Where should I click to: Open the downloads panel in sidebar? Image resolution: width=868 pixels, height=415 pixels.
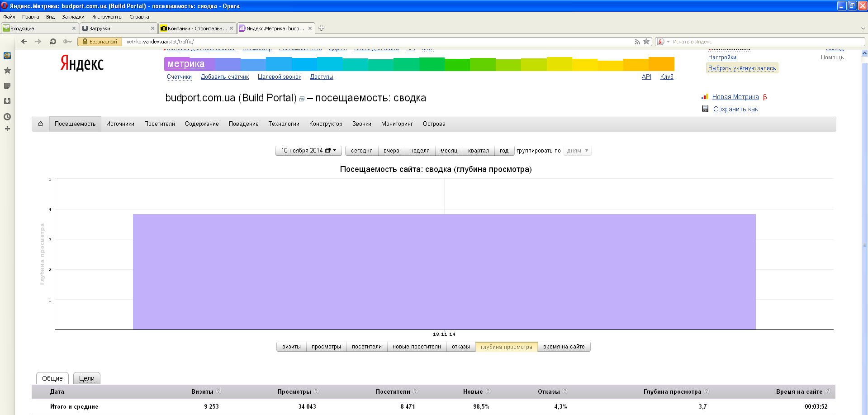tap(7, 101)
